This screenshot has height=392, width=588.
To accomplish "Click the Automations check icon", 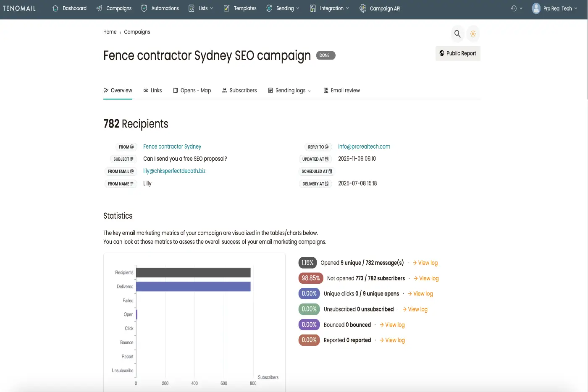I will [x=144, y=8].
